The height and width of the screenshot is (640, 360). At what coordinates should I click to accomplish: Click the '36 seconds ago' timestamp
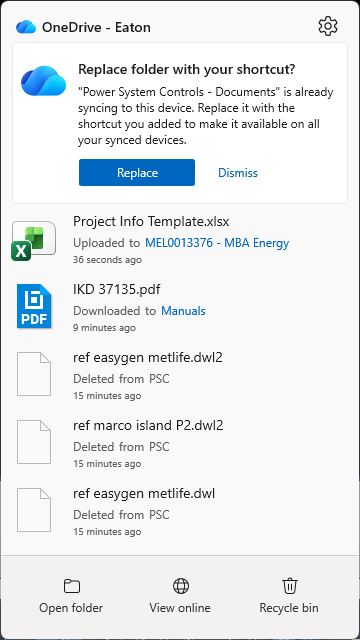[107, 260]
